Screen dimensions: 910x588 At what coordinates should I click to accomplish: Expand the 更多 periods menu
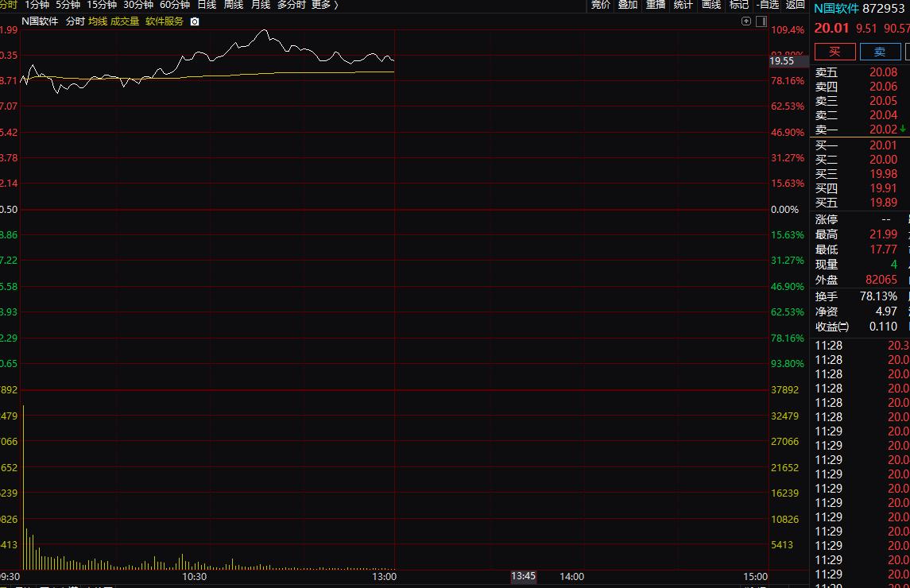(x=325, y=5)
